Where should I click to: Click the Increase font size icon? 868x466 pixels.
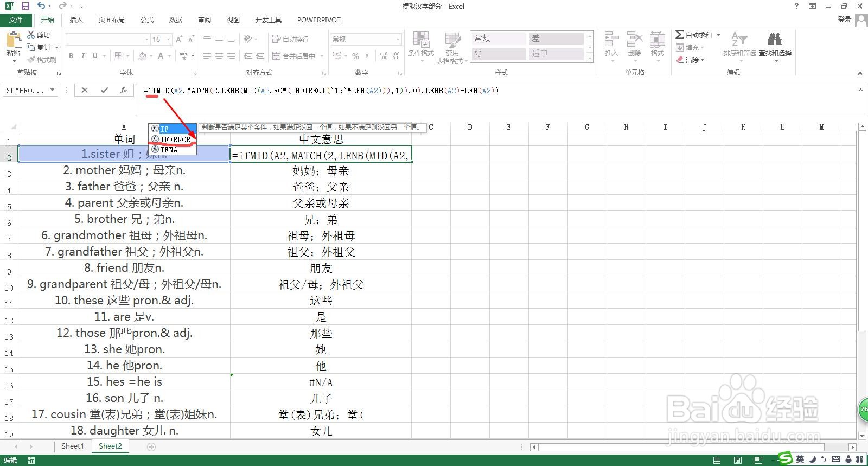(180, 40)
